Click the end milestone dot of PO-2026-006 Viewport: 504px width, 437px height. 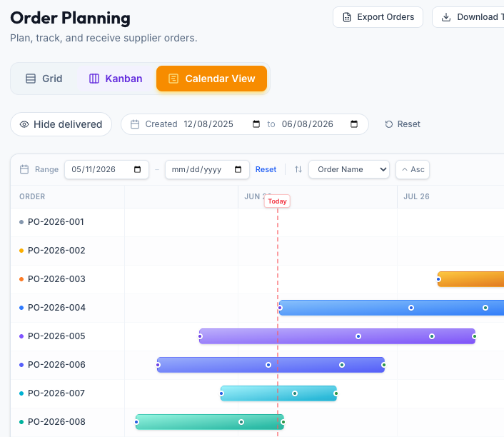click(x=384, y=365)
